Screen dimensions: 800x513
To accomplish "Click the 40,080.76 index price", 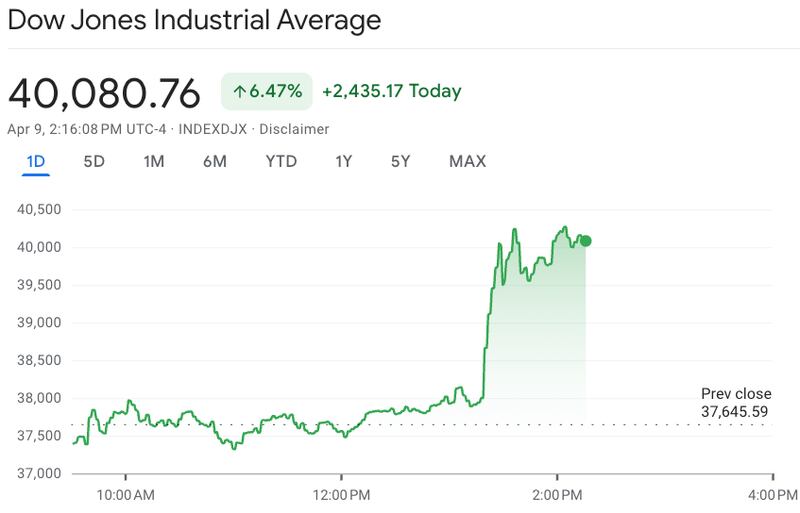I will 105,92.
